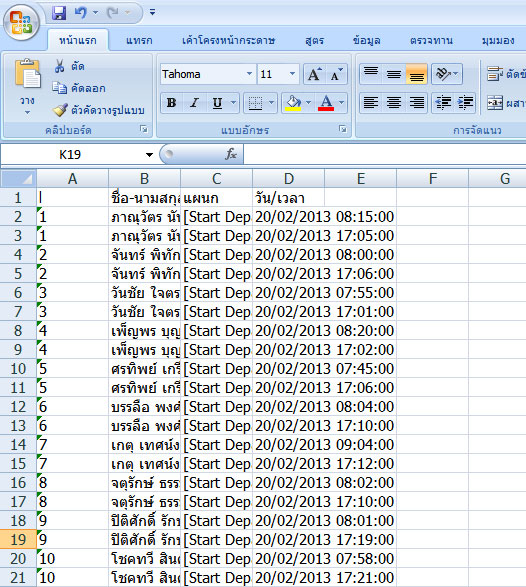The width and height of the screenshot is (526, 587).
Task: Click the merge and center icon
Action: click(495, 103)
